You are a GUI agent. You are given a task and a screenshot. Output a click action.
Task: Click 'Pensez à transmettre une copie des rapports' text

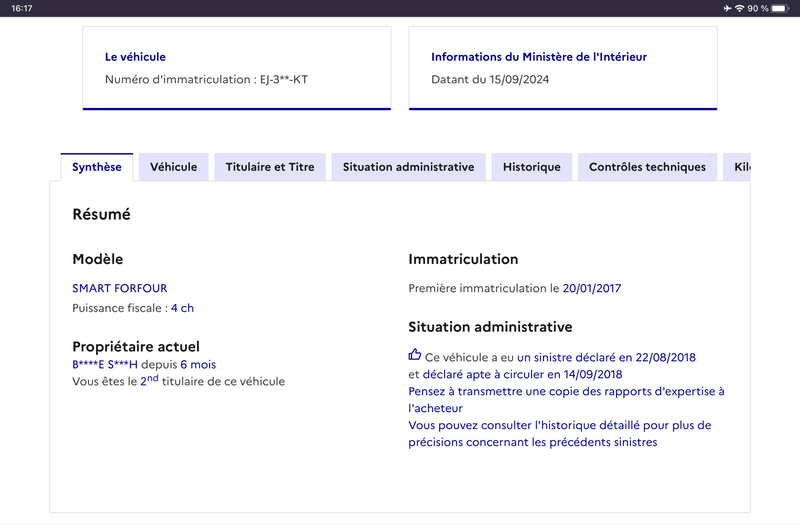click(566, 399)
